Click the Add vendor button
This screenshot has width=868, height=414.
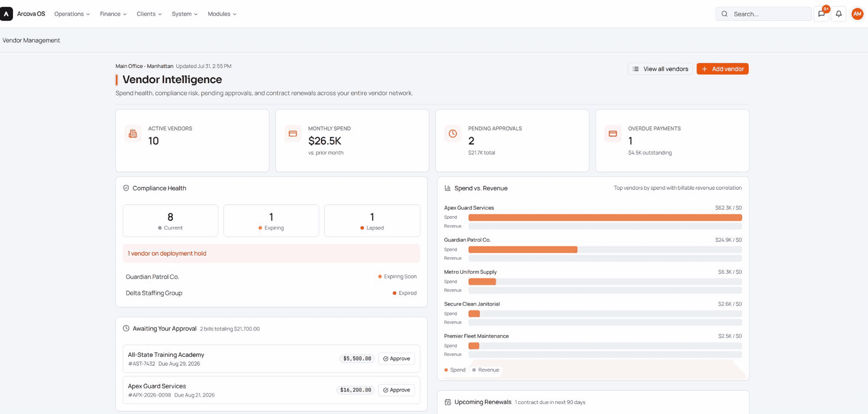coord(722,69)
